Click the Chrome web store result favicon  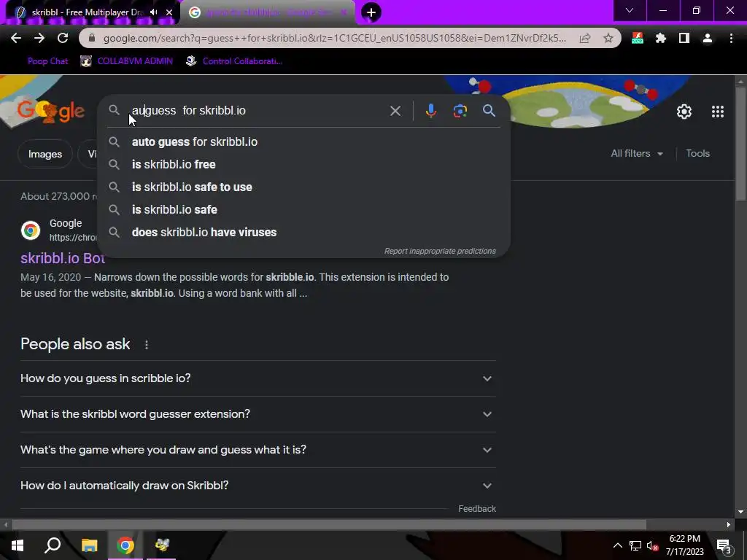31,230
